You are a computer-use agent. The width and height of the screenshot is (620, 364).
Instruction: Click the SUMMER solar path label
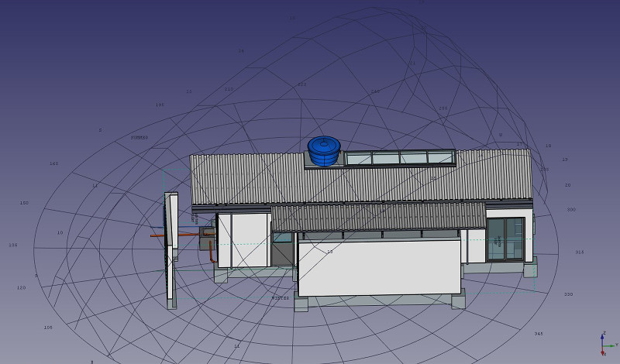139,137
